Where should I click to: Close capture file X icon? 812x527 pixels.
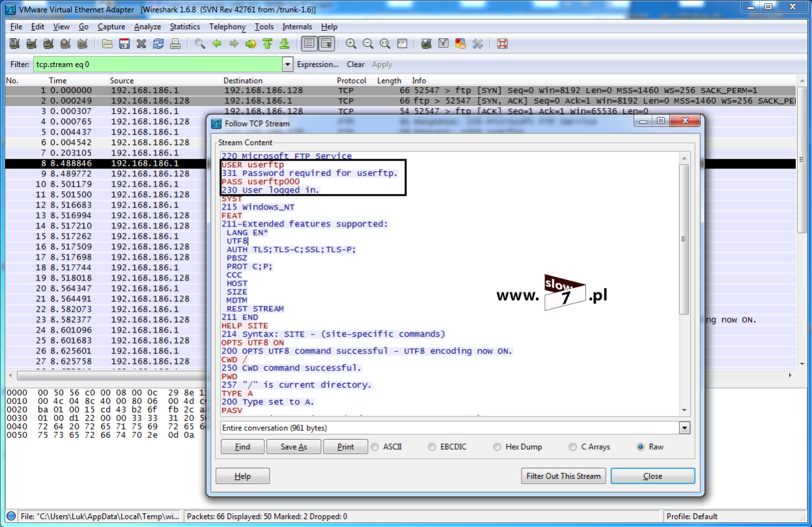141,44
